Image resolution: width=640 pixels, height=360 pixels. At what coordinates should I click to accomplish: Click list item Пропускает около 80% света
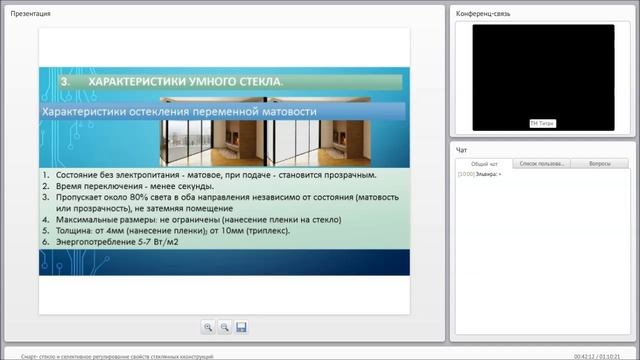point(220,203)
